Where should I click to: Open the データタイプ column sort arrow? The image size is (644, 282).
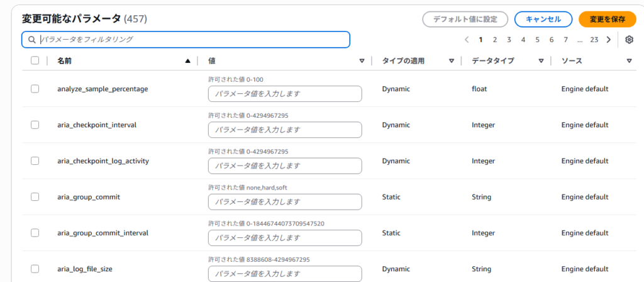[x=541, y=61]
